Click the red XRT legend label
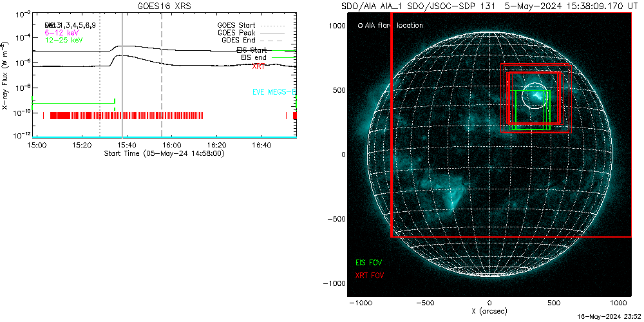644x322 pixels. [259, 66]
